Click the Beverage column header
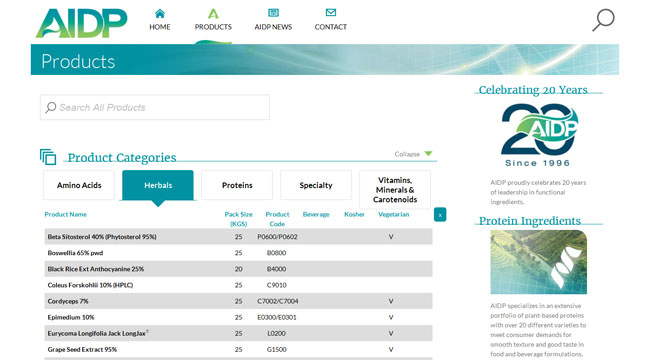650x360 pixels. tap(316, 214)
